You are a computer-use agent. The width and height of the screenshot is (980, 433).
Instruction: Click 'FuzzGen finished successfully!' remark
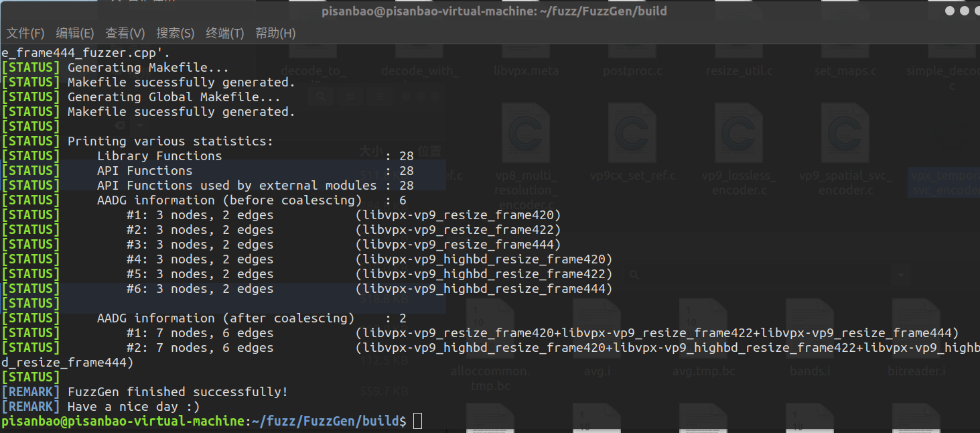pyautogui.click(x=178, y=392)
